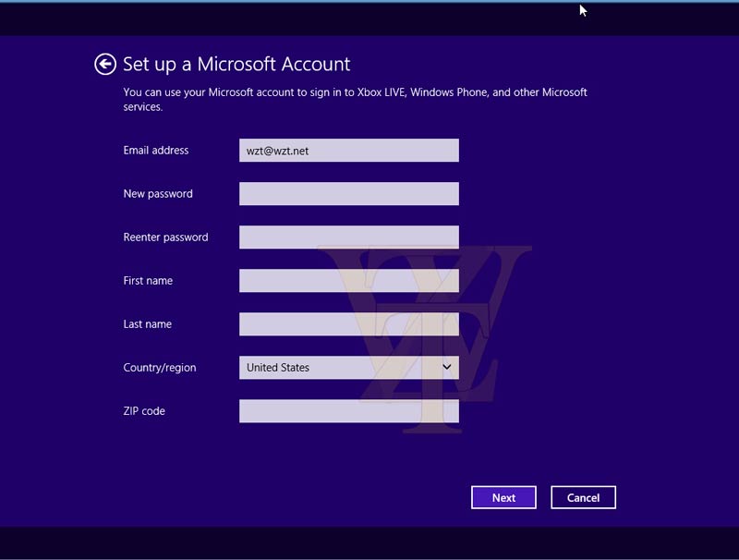This screenshot has width=739, height=560.
Task: Focus the New password field
Action: (348, 194)
